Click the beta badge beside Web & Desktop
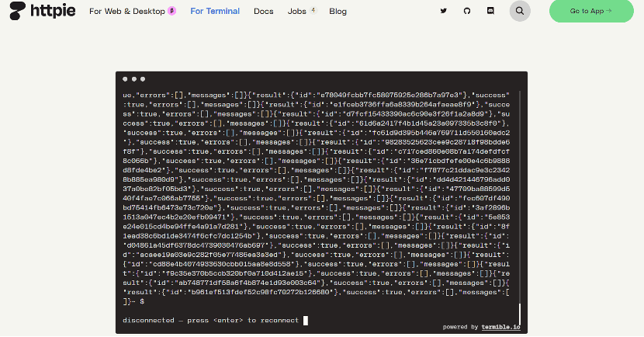 [171, 12]
